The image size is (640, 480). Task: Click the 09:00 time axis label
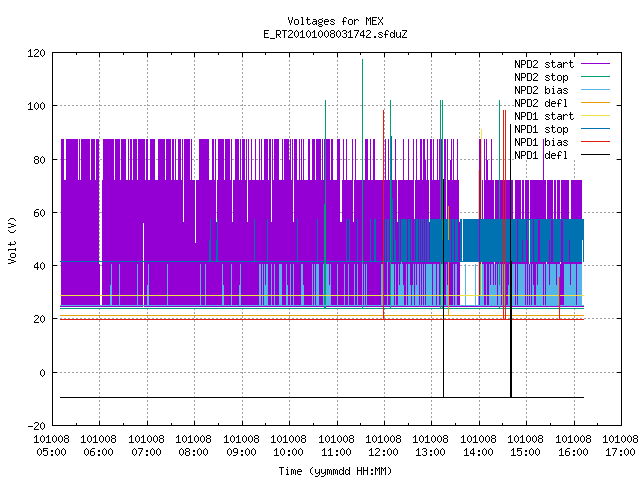241,453
